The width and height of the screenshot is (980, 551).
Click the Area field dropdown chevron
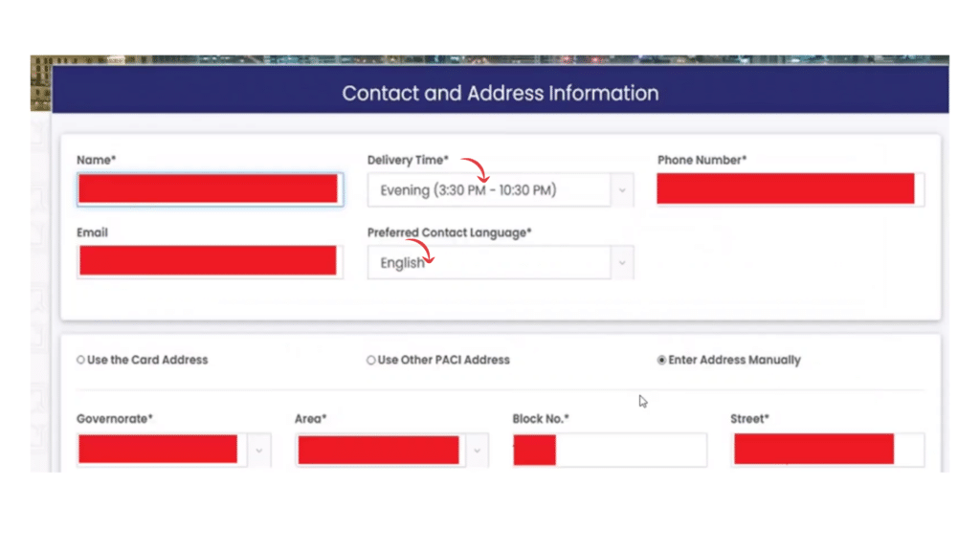pyautogui.click(x=478, y=449)
